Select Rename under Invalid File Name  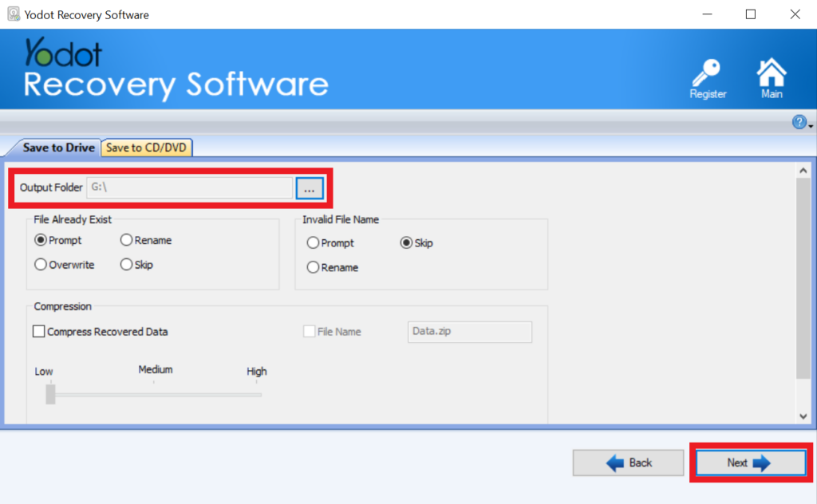tap(313, 267)
